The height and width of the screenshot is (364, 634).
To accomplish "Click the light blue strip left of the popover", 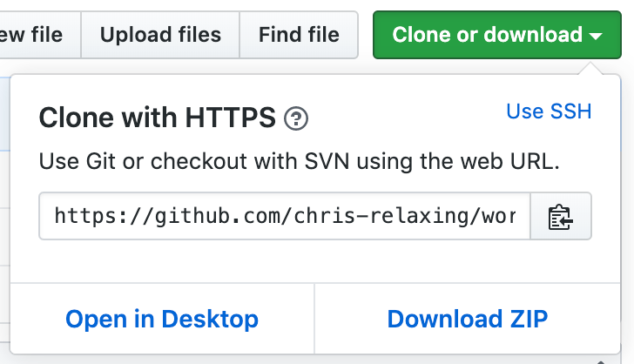I will pyautogui.click(x=5, y=114).
